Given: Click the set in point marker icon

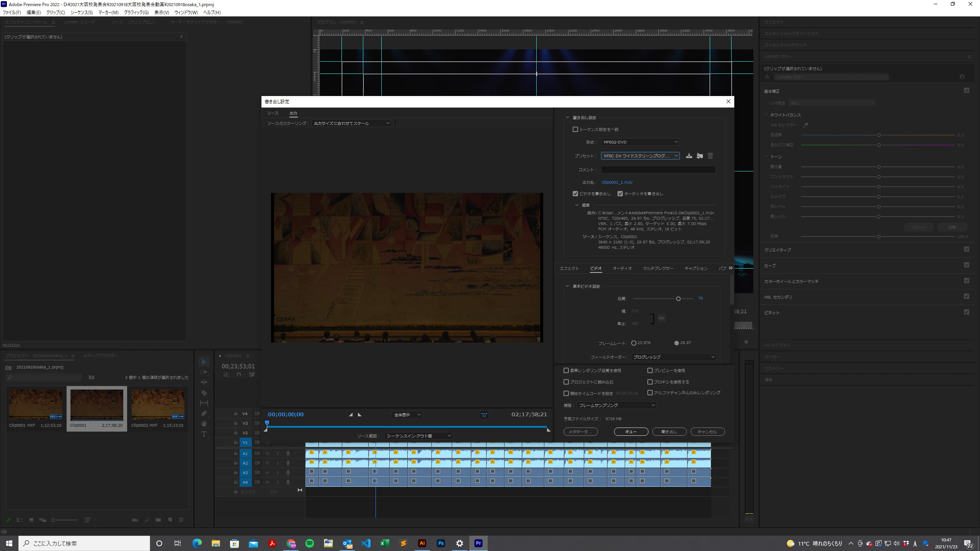Looking at the screenshot, I should tap(351, 415).
